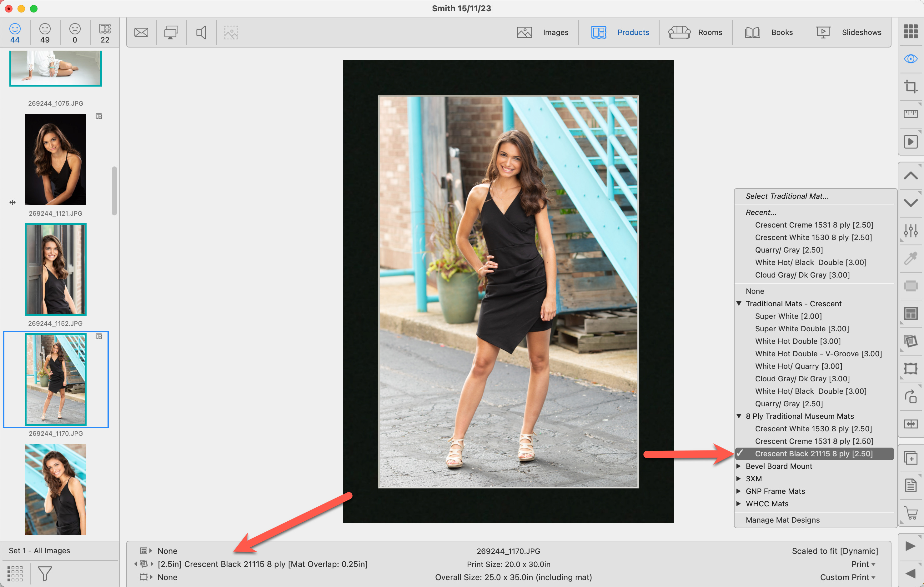Screen dimensions: 924x587
Task: Click Manage Mat Designs
Action: pos(782,520)
